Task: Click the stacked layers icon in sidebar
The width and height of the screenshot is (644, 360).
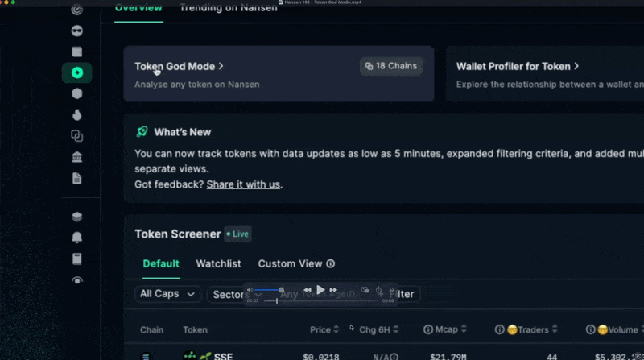Action: (x=77, y=217)
